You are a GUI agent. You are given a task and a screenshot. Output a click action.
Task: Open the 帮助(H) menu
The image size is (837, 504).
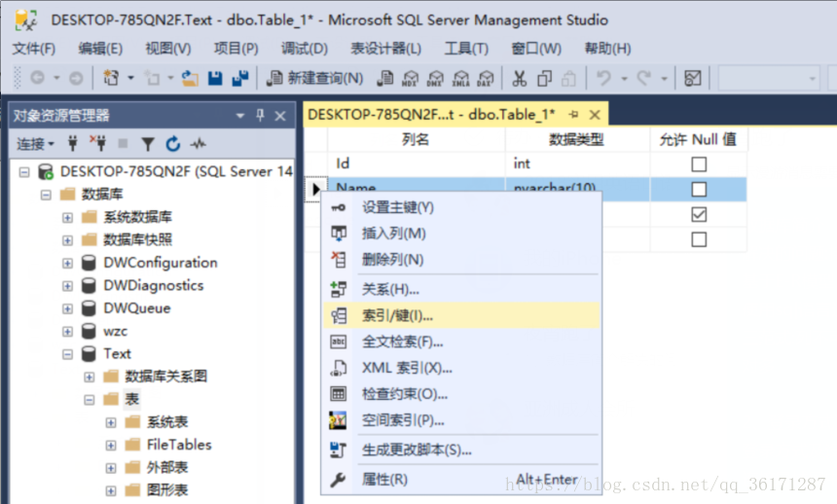(x=607, y=49)
